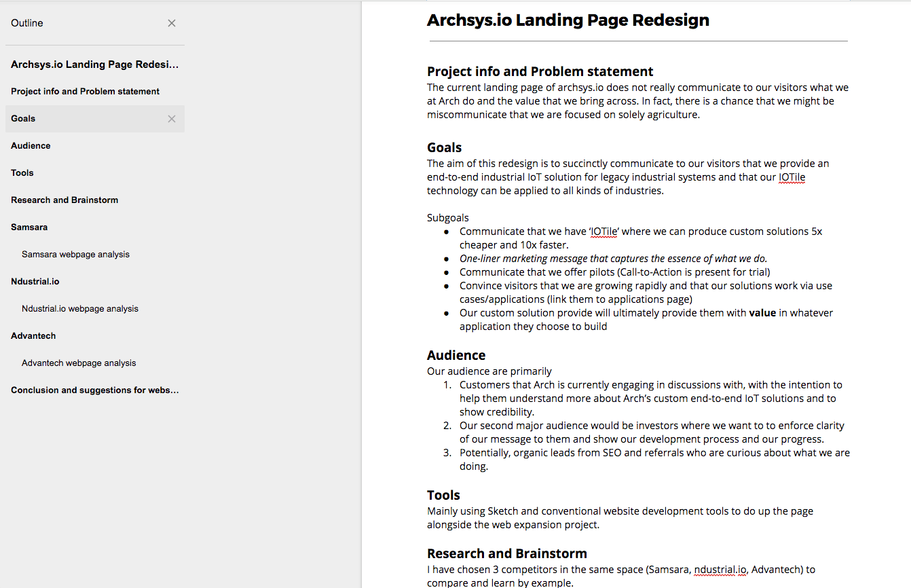Go to Ndustrial.io heading in outline
Screen dimensions: 911x588
[35, 282]
